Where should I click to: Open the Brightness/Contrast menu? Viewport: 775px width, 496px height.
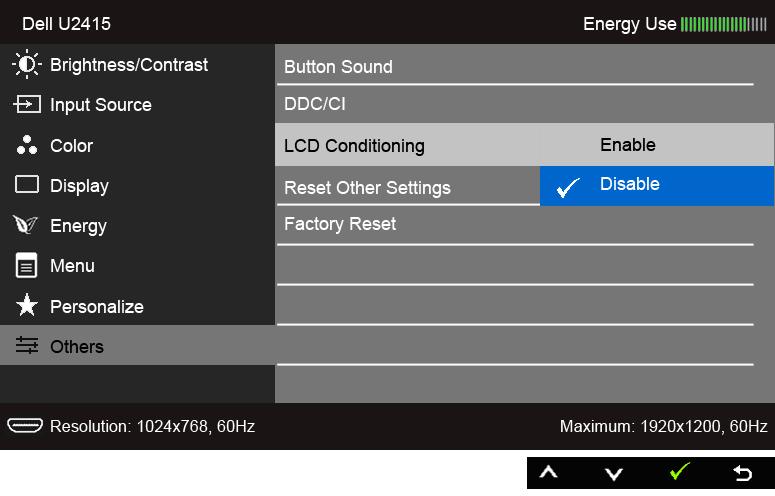[137, 64]
